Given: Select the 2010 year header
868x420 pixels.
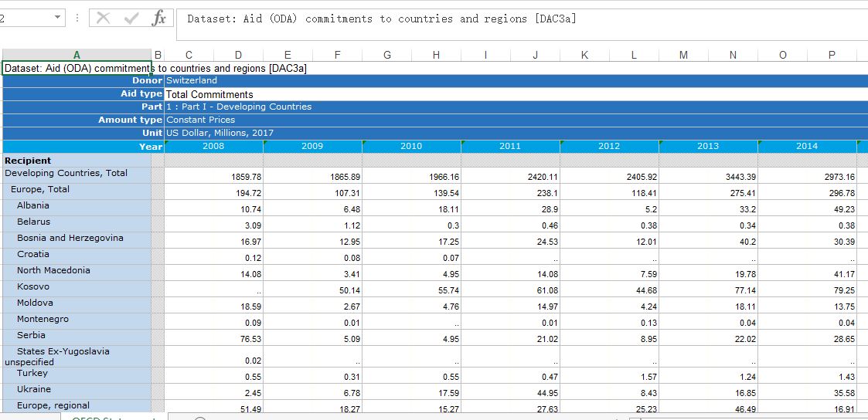Looking at the screenshot, I should tap(411, 147).
